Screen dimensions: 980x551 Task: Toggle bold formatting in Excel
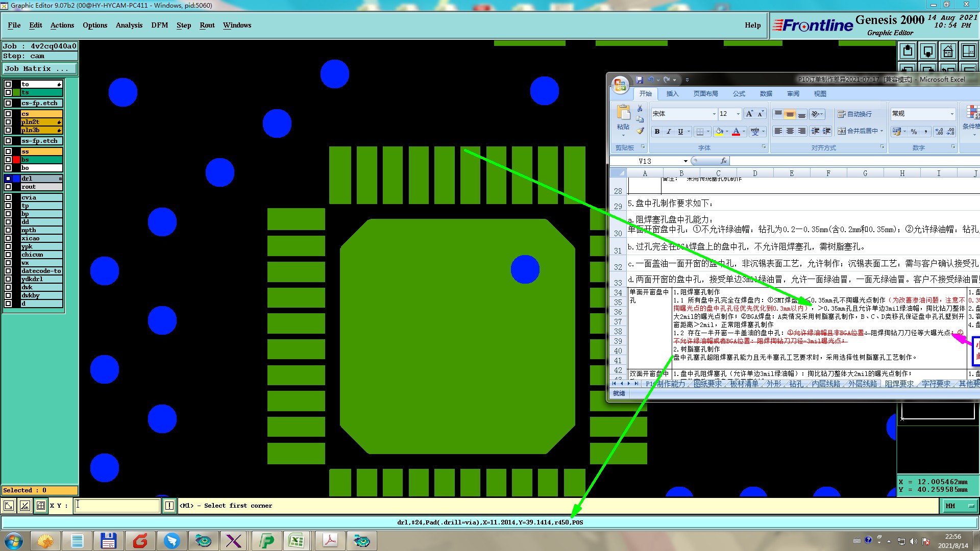(x=657, y=132)
